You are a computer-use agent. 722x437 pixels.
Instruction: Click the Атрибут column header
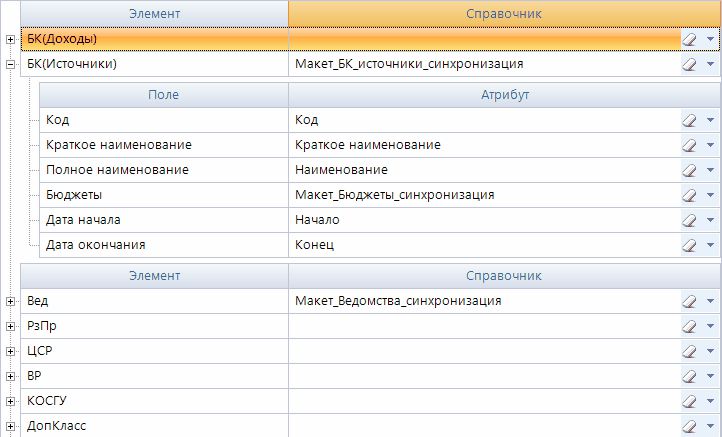click(504, 94)
